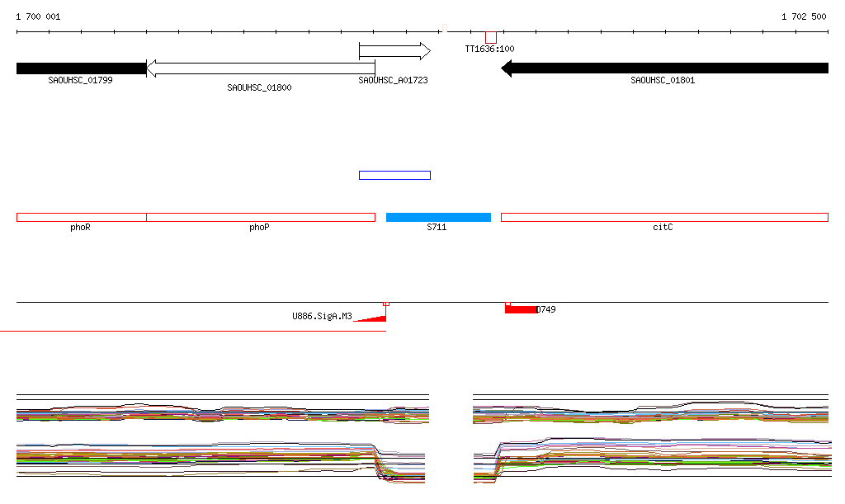The height and width of the screenshot is (504, 845).
Task: Select the phoR red outlined box
Action: [x=82, y=217]
